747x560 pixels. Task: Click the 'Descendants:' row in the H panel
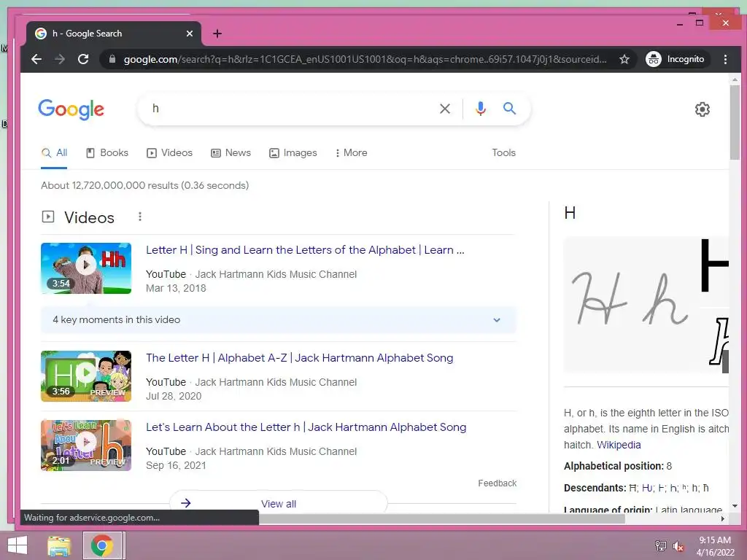click(636, 488)
